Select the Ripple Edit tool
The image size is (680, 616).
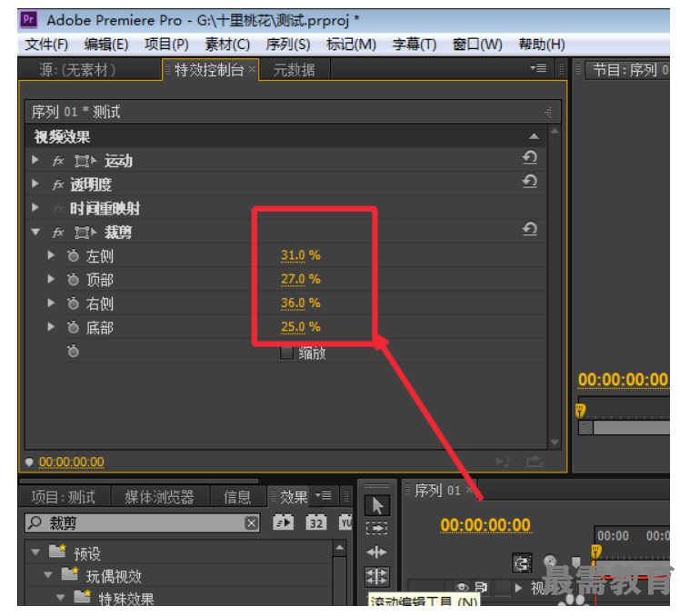point(377,552)
